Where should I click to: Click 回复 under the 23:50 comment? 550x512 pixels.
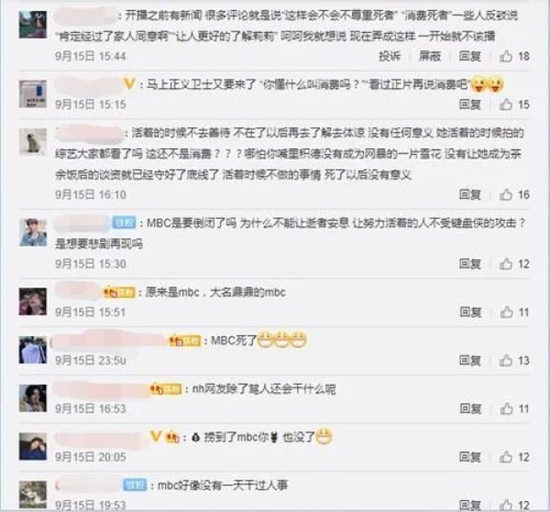(x=470, y=361)
